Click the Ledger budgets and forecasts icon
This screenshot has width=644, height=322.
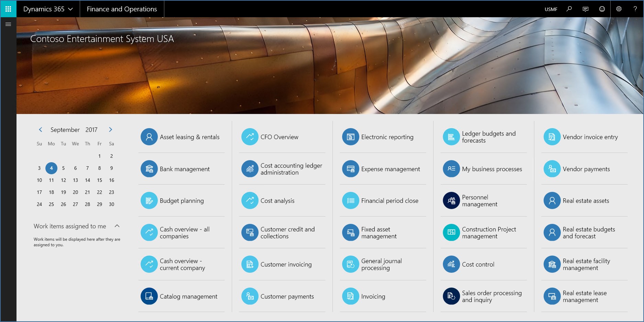(x=451, y=137)
